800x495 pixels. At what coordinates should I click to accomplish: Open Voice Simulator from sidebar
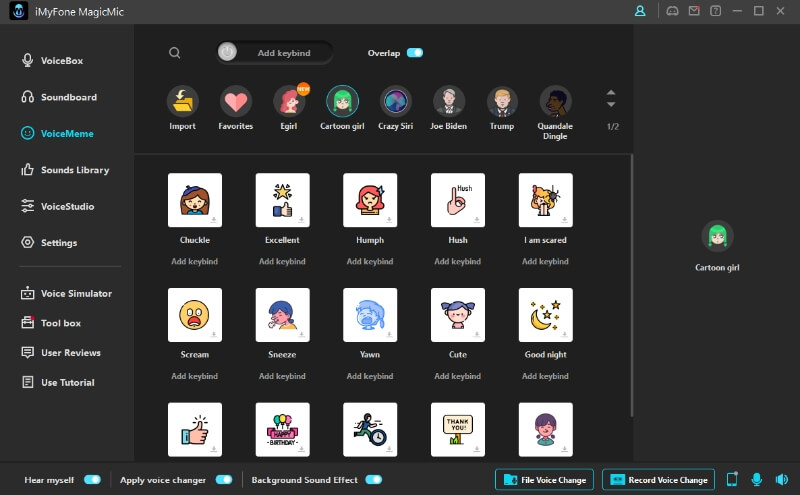66,293
